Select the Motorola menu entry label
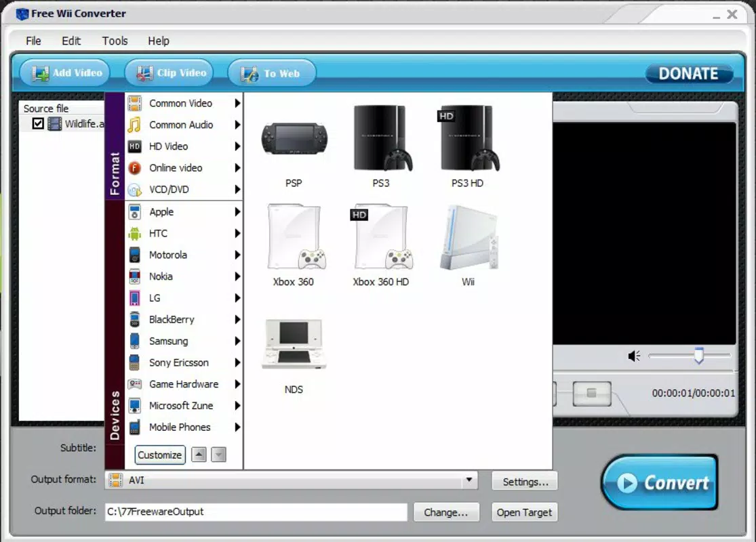 pyautogui.click(x=167, y=255)
